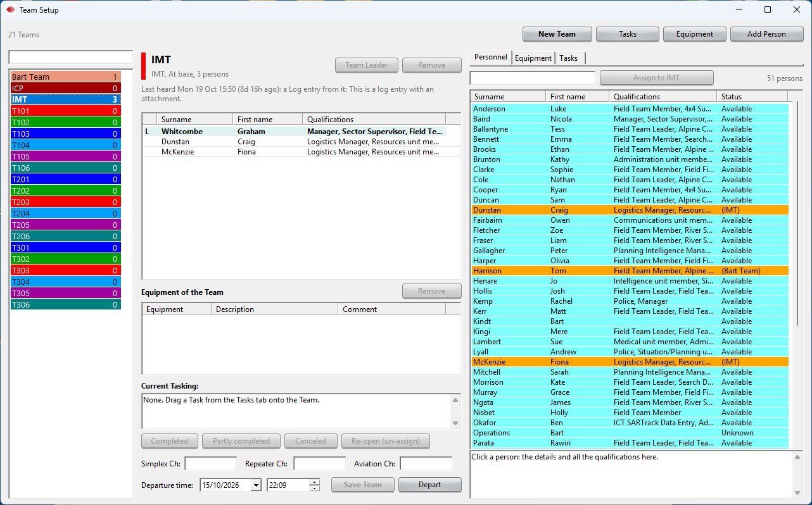This screenshot has height=505, width=812.
Task: Open the Departure date dropdown arrow
Action: pyautogui.click(x=256, y=485)
